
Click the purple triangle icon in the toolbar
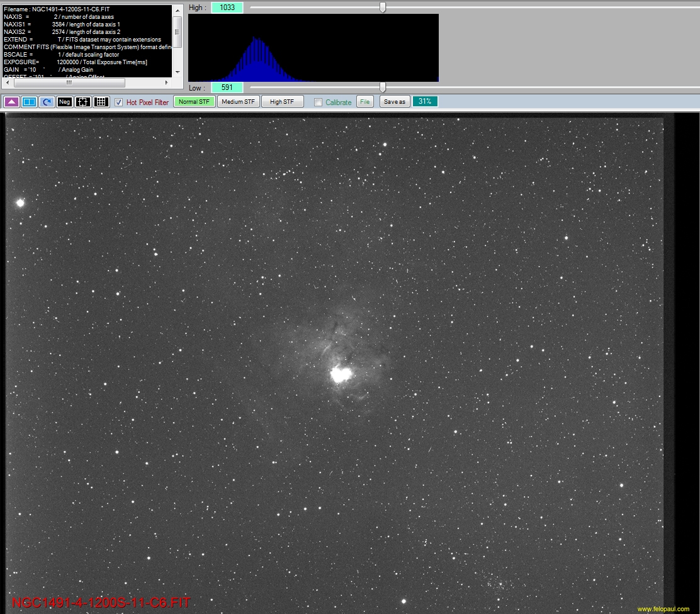tap(11, 102)
